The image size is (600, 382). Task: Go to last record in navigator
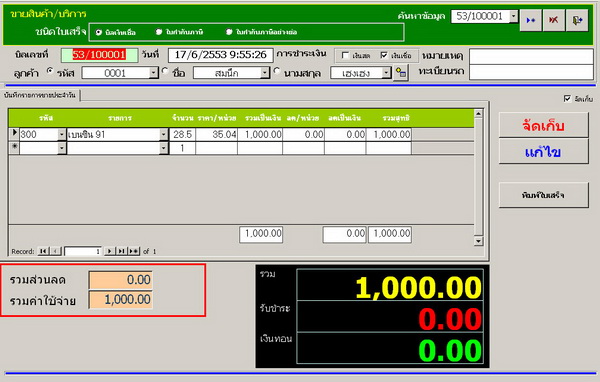tap(121, 251)
